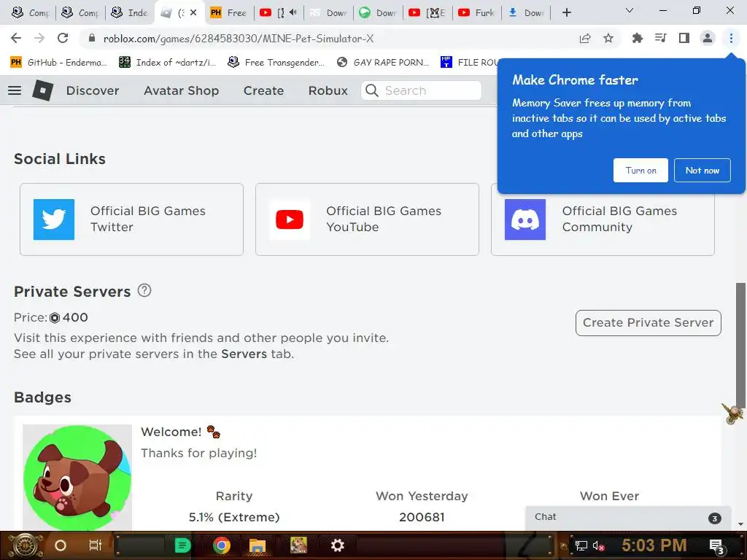Screen dimensions: 747x560
Task: Open the Roblox hamburger navigation menu
Action: (15, 90)
